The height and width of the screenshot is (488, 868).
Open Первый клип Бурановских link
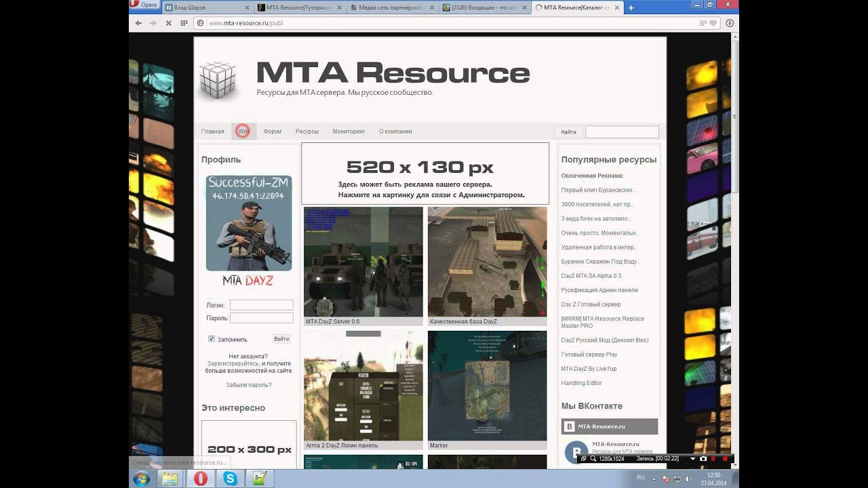click(x=598, y=190)
